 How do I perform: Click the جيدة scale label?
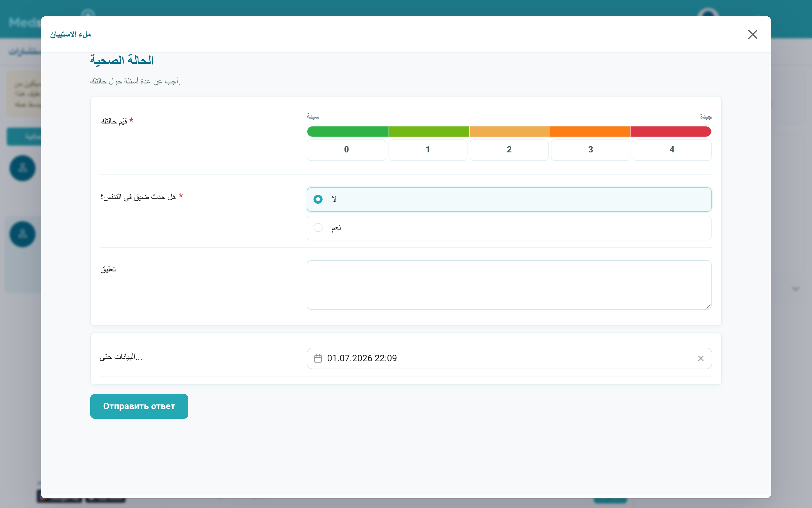706,117
